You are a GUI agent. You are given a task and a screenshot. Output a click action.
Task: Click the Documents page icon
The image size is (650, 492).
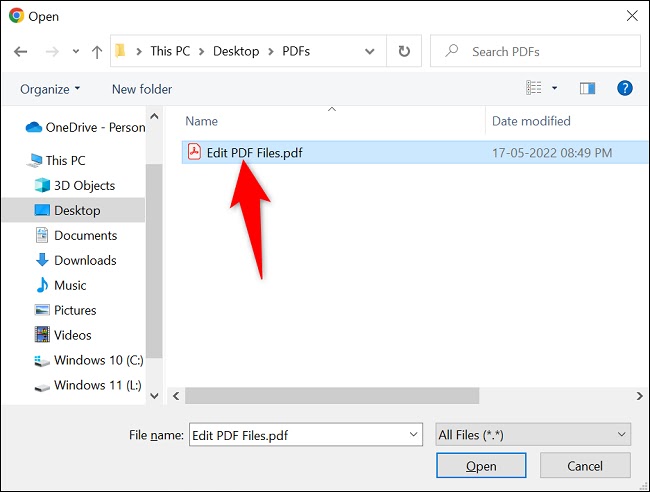point(42,235)
